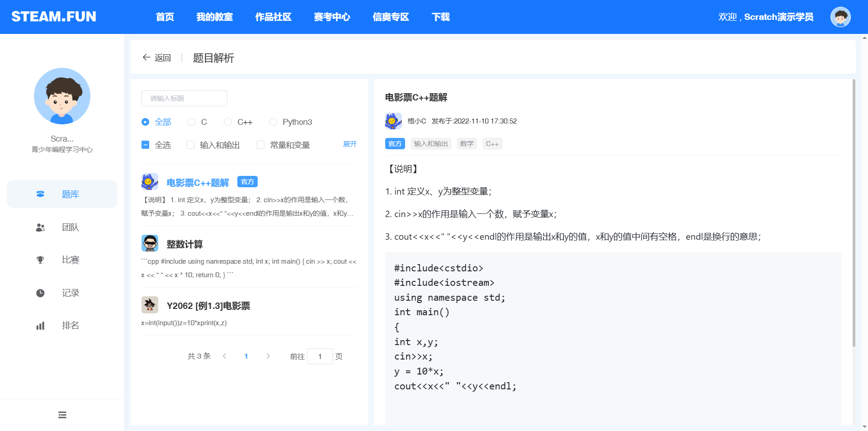Open 下载 in the top navigation
The height and width of the screenshot is (431, 868).
[441, 17]
